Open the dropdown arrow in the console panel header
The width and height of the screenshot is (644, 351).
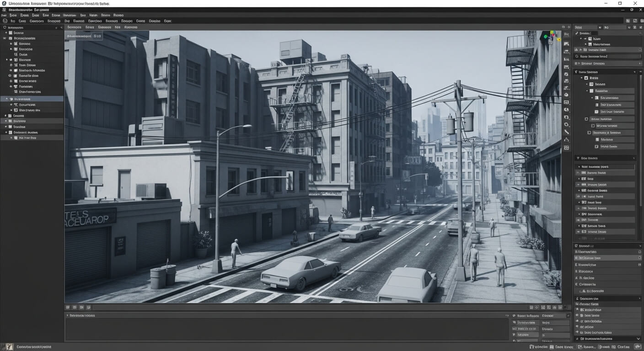[507, 316]
